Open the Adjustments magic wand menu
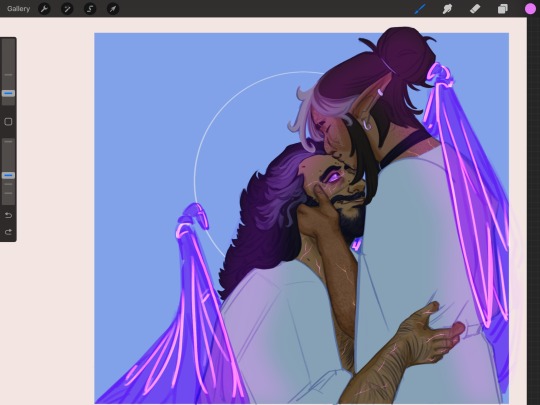This screenshot has height=405, width=540. 67,9
